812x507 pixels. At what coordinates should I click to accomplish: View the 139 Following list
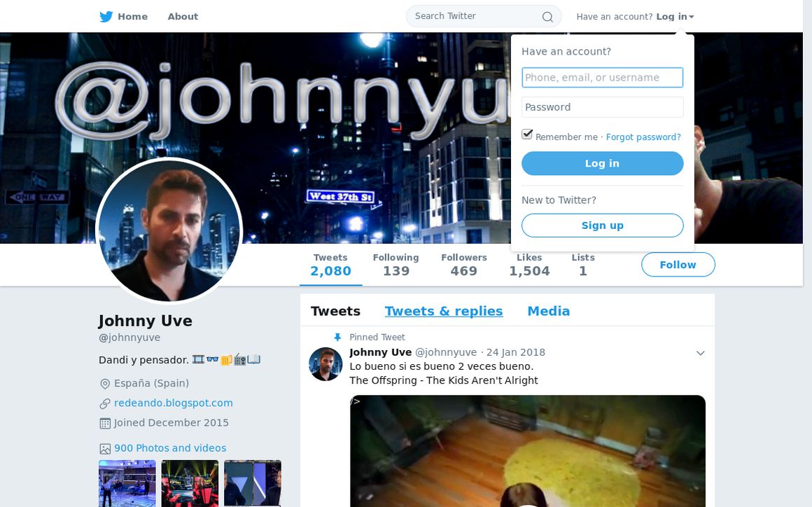click(x=395, y=265)
